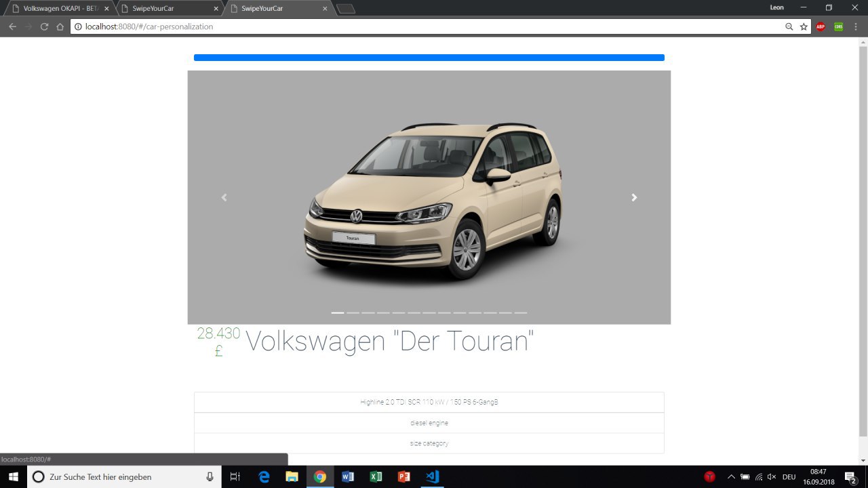Open PowerPoint from the taskbar
Screen dimensions: 868x488
[x=403, y=476]
